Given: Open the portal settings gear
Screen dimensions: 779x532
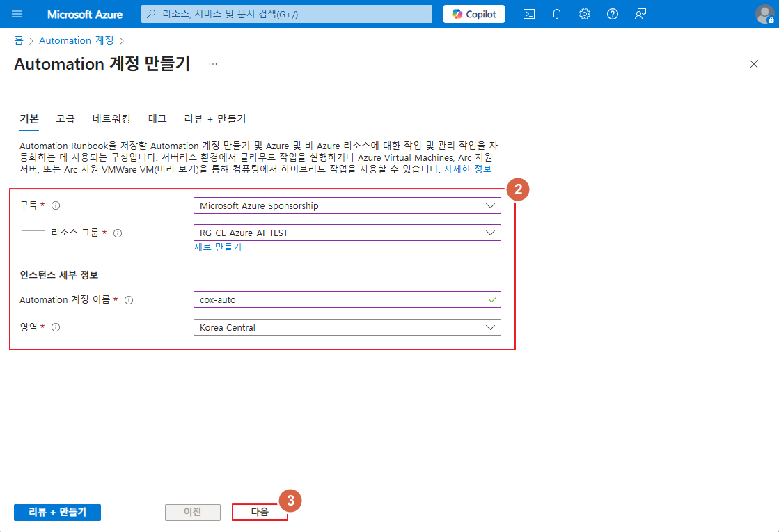Looking at the screenshot, I should 585,14.
